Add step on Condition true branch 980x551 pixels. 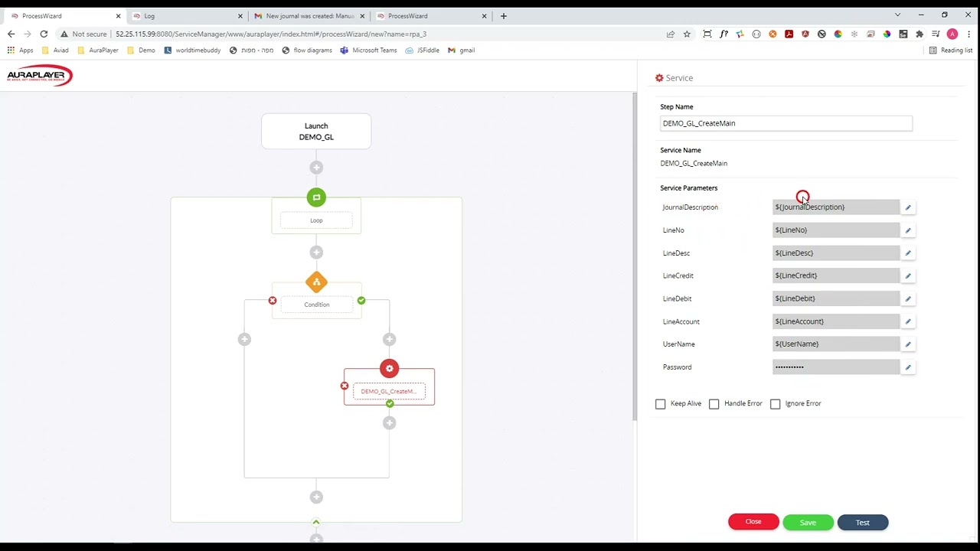(x=389, y=339)
